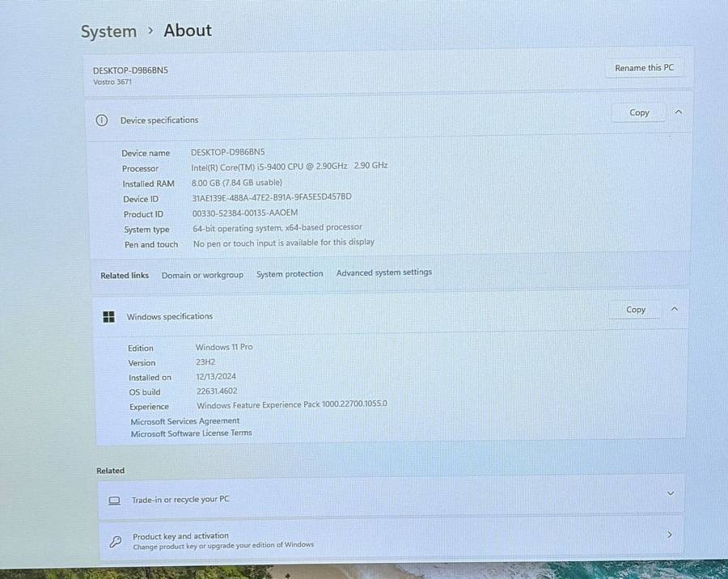This screenshot has width=728, height=579.
Task: Click the Device ID value text
Action: [x=272, y=197]
